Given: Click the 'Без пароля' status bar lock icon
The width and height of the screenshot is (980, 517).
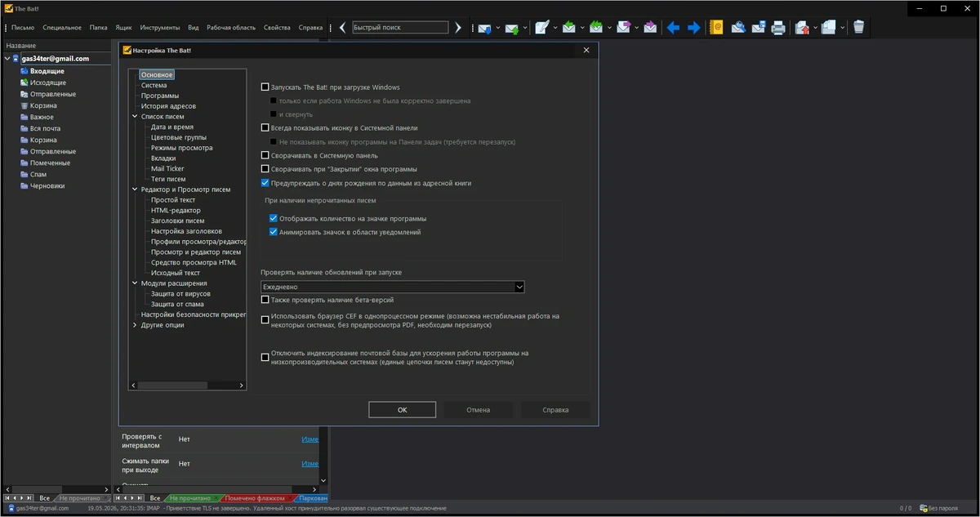Looking at the screenshot, I should point(924,508).
